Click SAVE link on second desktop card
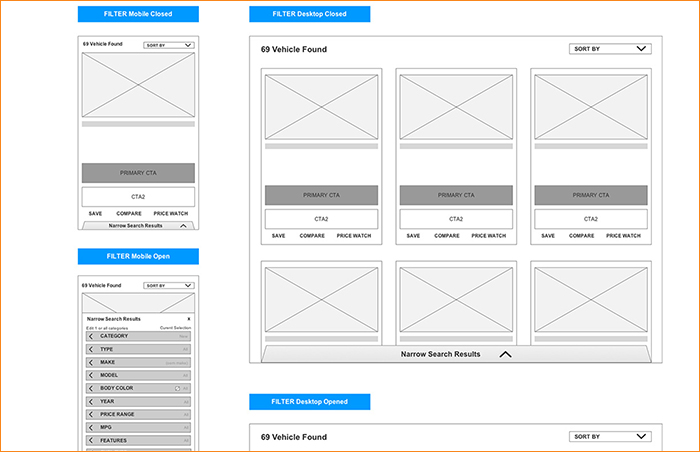This screenshot has width=700, height=452. (412, 236)
